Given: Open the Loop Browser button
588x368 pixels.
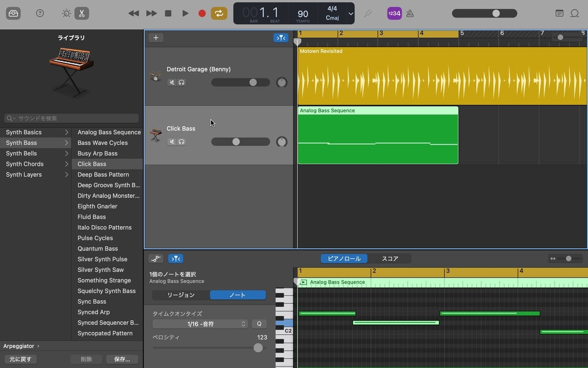Looking at the screenshot, I should [575, 13].
